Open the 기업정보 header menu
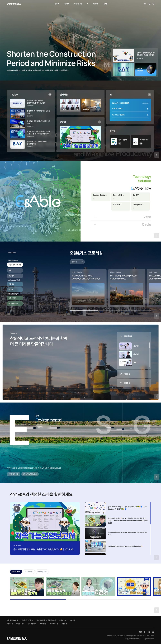 pyautogui.click(x=56, y=4)
